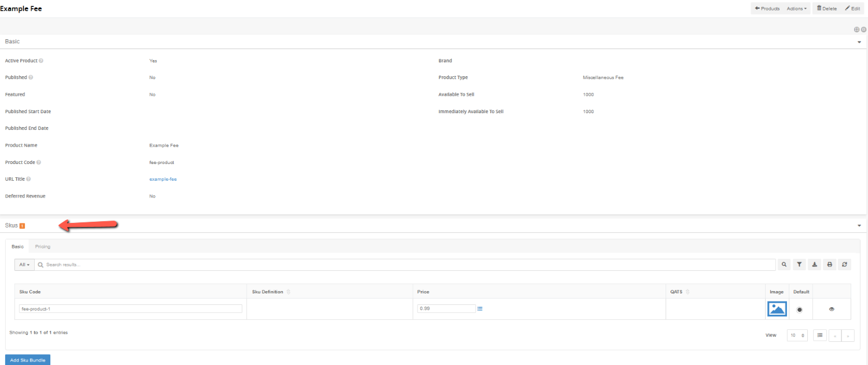Open the price list icon beside 0.99
The width and height of the screenshot is (868, 365).
click(480, 309)
